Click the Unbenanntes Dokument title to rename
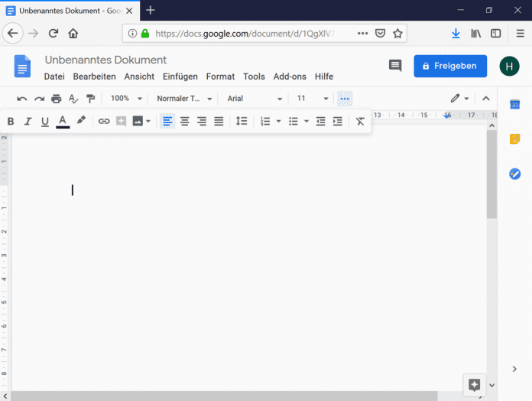532x401 pixels. click(105, 60)
